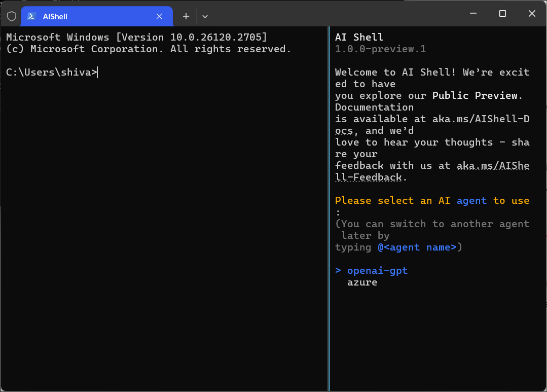
Task: Click the divider between terminal and AI Shell panes
Action: 330,203
